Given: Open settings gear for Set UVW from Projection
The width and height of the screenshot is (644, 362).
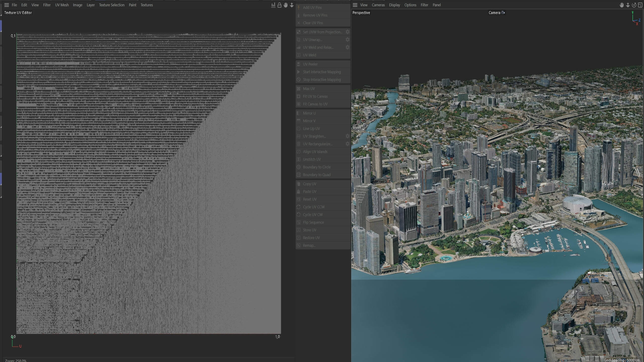Looking at the screenshot, I should click(347, 32).
